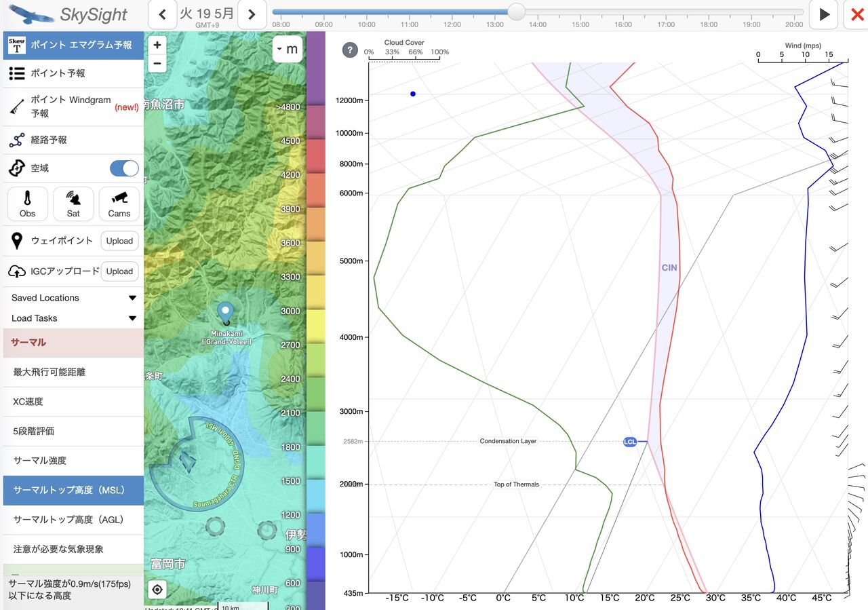Click the new! Windgram badge
Screen dimensions: 868x610
click(127, 107)
